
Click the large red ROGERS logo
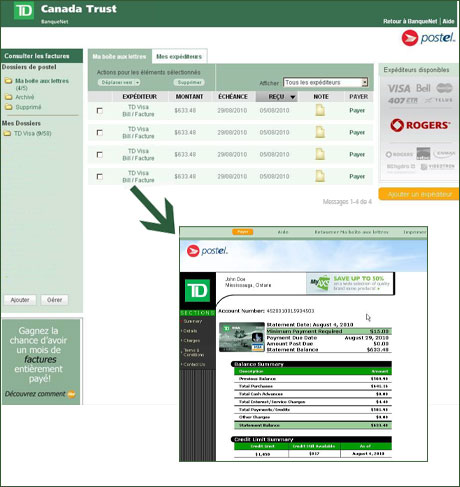click(420, 125)
